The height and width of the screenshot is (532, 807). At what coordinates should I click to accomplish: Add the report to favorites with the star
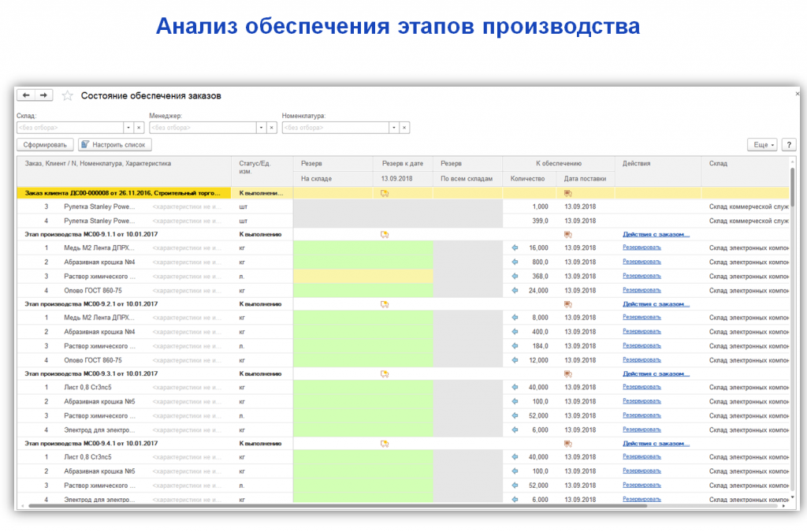pyautogui.click(x=68, y=95)
